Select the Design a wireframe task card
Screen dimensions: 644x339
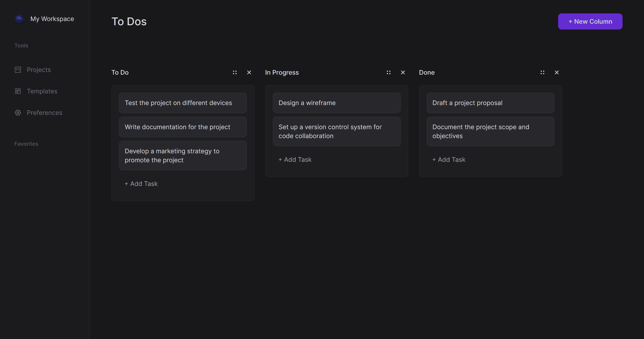[x=337, y=103]
